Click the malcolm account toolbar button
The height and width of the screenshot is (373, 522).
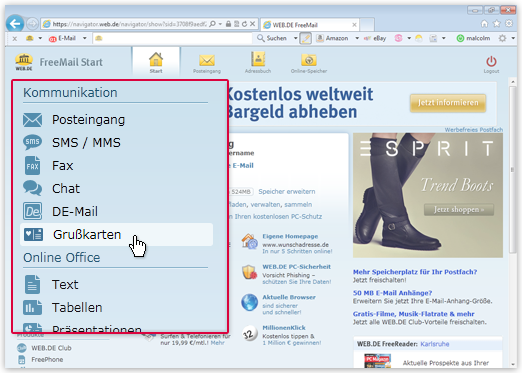click(473, 38)
